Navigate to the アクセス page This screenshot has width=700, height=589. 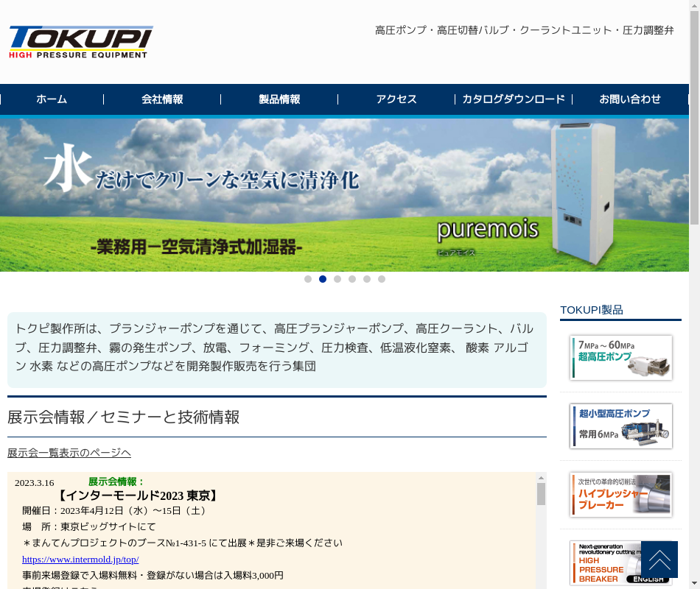[396, 99]
